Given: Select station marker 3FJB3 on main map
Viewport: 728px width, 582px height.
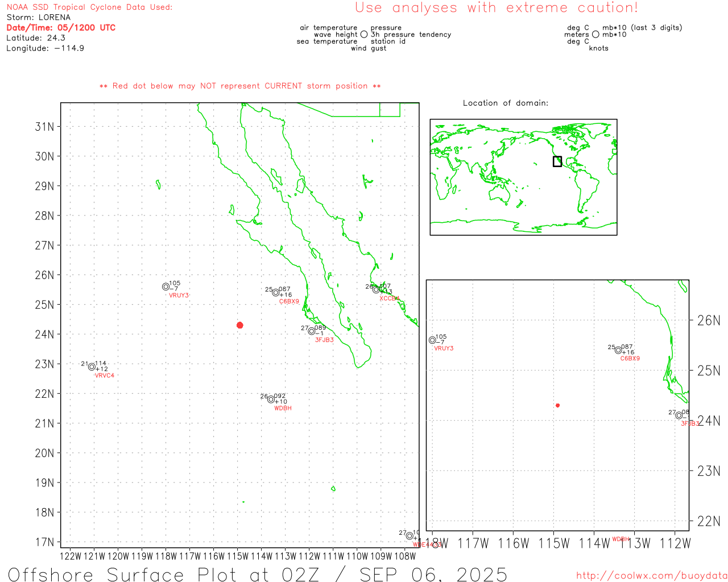Looking at the screenshot, I should (312, 331).
